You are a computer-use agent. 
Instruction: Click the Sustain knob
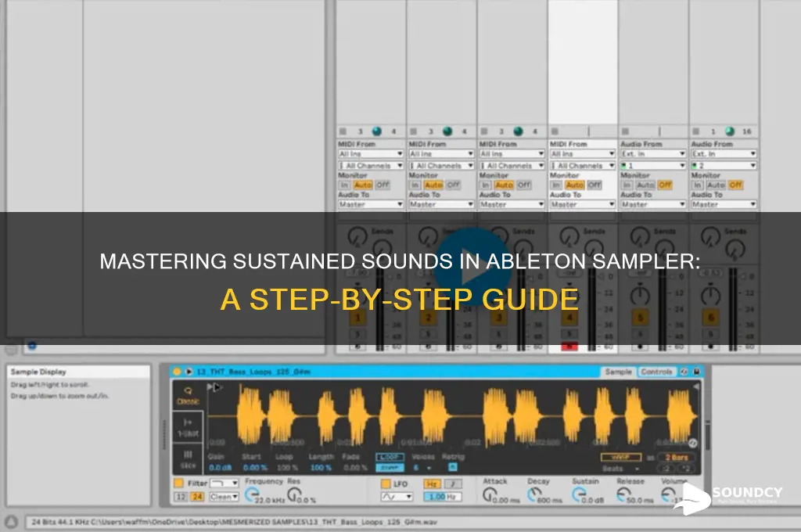pyautogui.click(x=578, y=494)
